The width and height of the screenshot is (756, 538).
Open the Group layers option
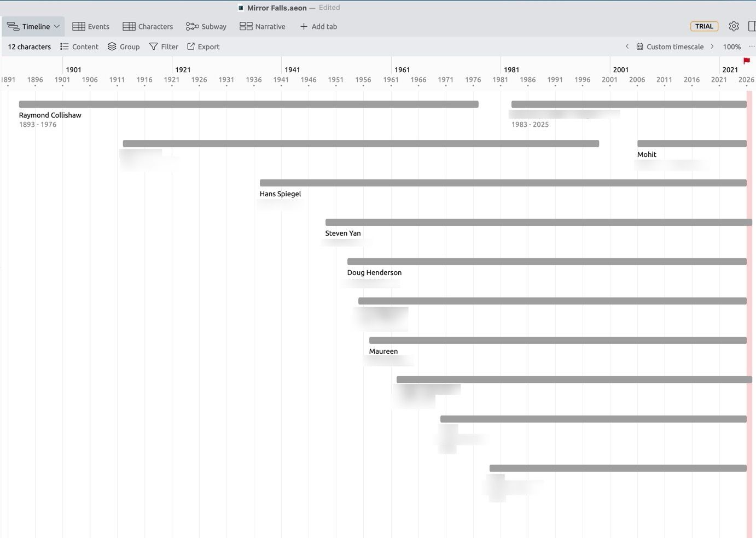click(124, 47)
